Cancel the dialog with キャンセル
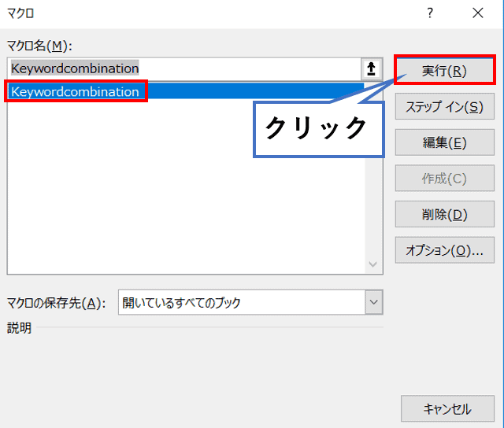 point(447,409)
